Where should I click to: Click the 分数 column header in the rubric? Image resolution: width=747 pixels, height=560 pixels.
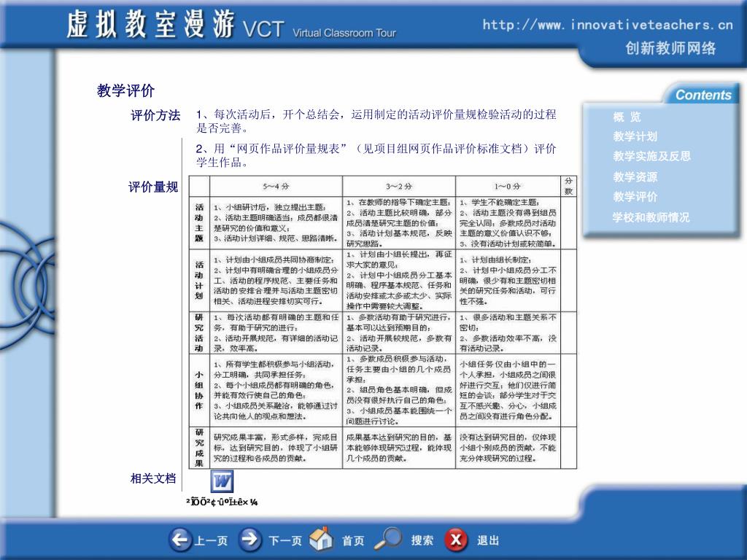568,186
